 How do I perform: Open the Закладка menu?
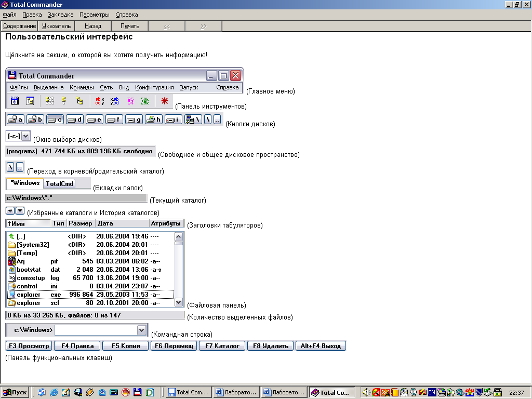(60, 15)
